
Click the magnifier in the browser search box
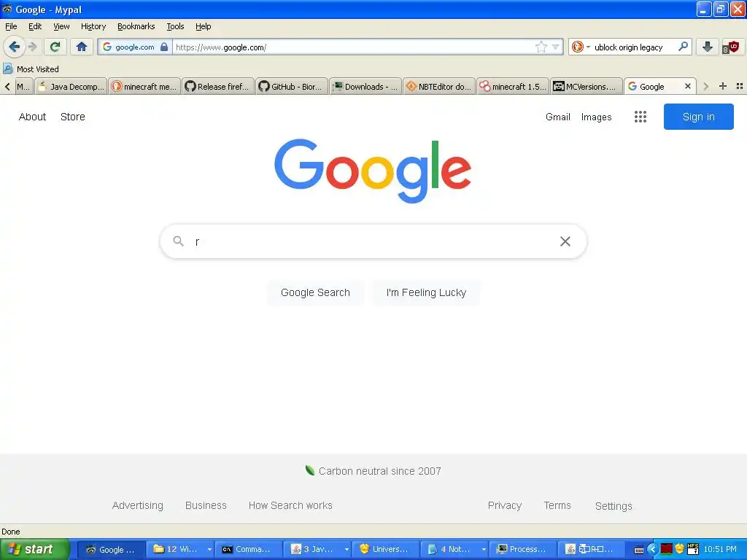tap(683, 46)
